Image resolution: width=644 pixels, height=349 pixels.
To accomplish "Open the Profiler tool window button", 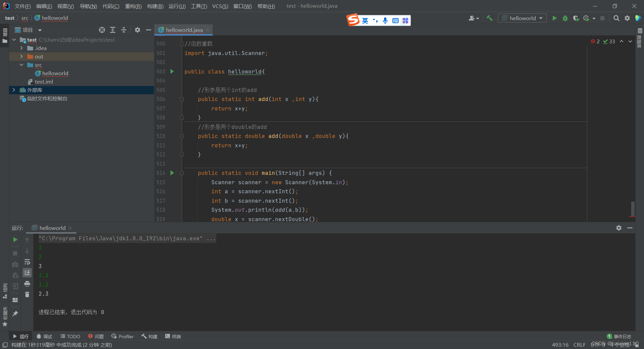I will pos(122,336).
